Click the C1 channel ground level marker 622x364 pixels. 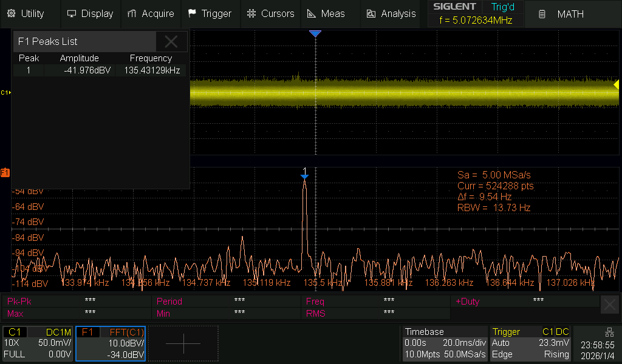coord(5,93)
